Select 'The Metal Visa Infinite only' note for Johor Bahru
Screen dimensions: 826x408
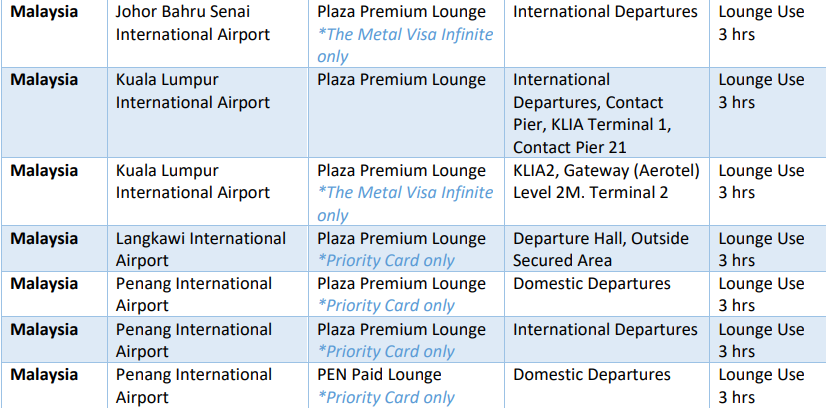405,45
